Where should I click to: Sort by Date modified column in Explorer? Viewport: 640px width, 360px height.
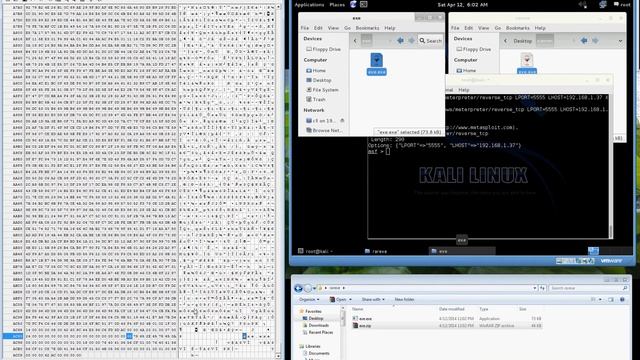451,309
